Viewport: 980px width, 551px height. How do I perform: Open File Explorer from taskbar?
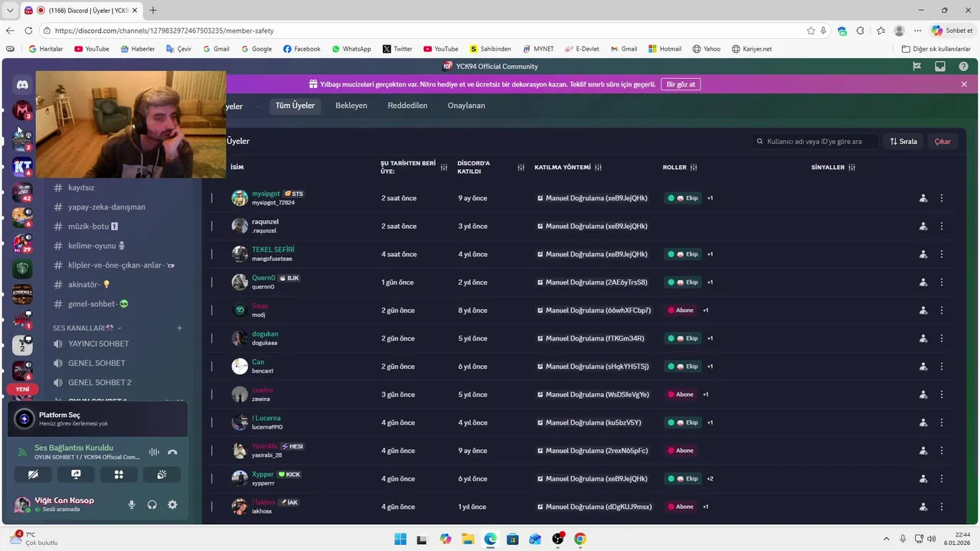click(468, 539)
